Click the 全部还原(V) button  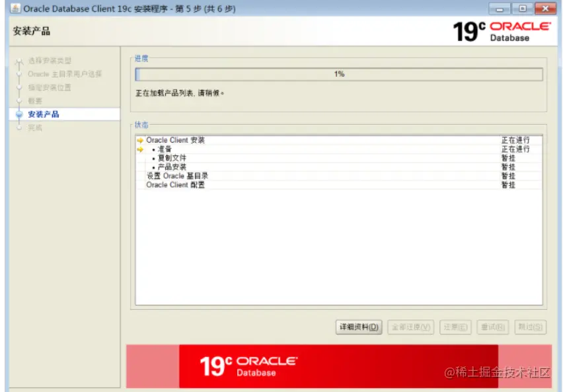pos(411,327)
